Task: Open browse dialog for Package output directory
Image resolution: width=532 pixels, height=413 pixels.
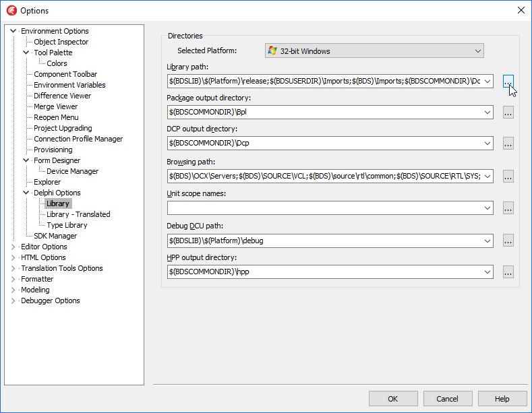Action: point(508,113)
